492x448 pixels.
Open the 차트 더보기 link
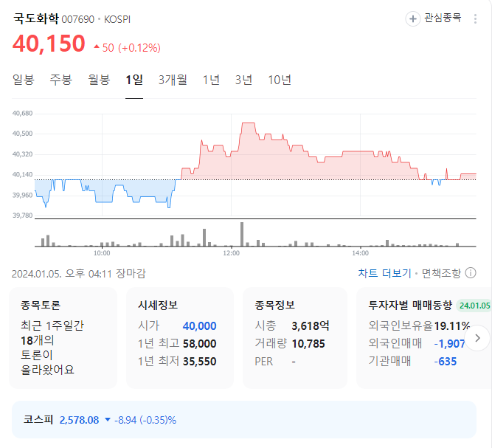point(384,273)
